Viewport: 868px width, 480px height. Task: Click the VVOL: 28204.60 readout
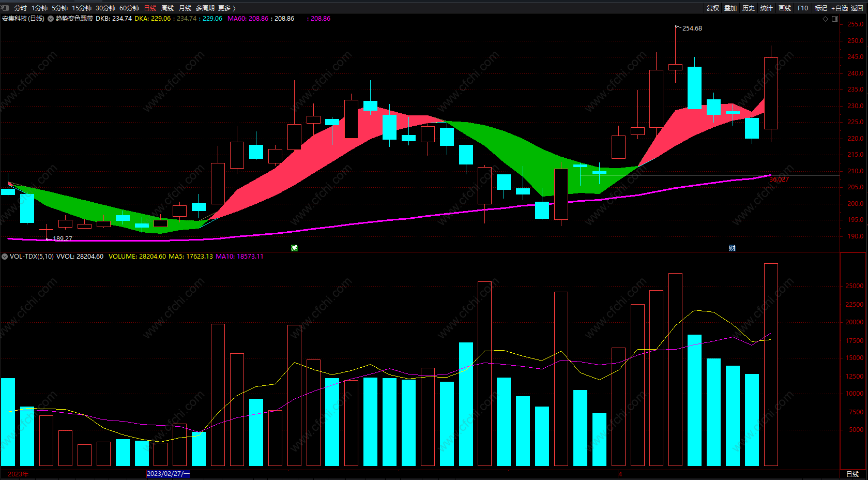pos(80,257)
